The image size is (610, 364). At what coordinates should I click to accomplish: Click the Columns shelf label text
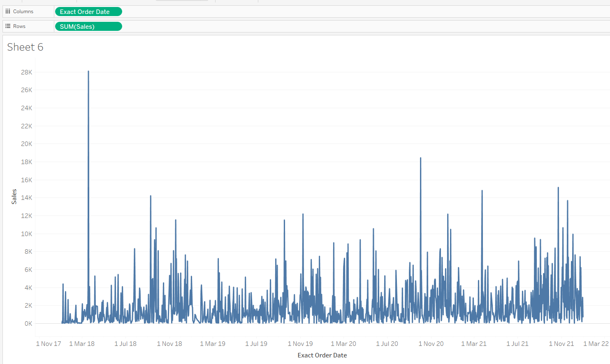coord(23,12)
